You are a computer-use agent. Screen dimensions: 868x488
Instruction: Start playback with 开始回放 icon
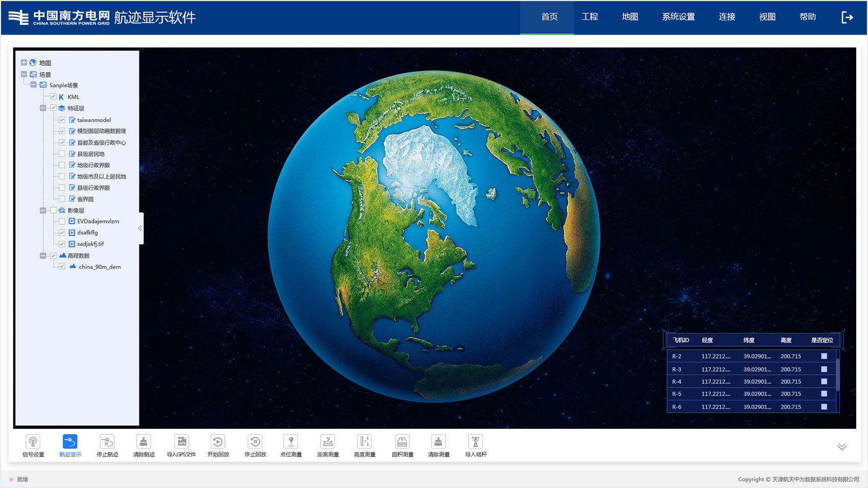click(218, 442)
